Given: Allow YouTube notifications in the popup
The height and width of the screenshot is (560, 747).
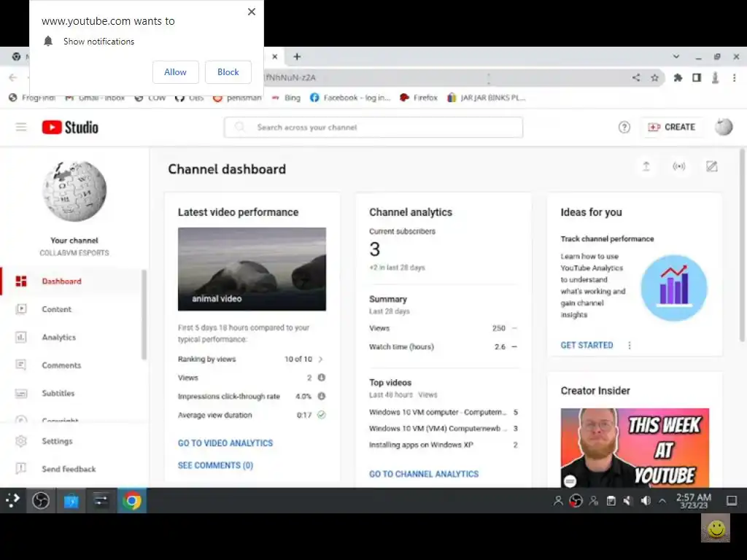Looking at the screenshot, I should (175, 72).
